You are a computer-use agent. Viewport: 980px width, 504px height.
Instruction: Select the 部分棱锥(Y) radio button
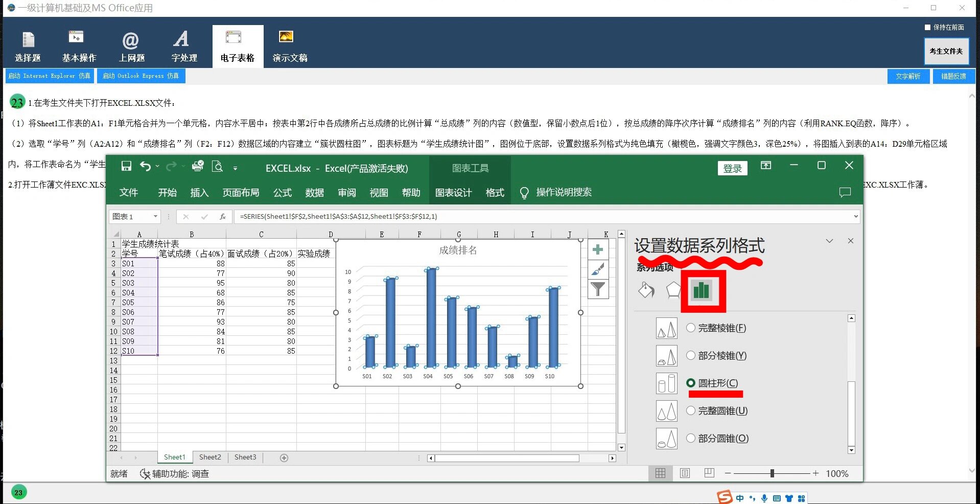(x=691, y=355)
